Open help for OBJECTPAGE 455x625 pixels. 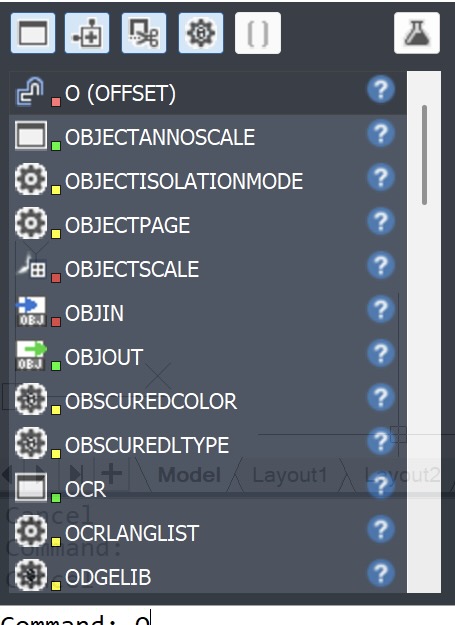tap(381, 221)
